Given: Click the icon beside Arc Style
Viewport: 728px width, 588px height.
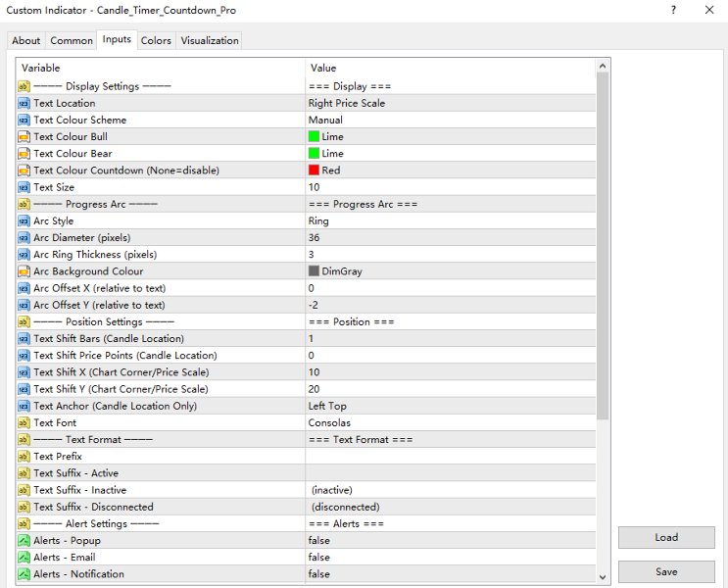Looking at the screenshot, I should tap(24, 220).
